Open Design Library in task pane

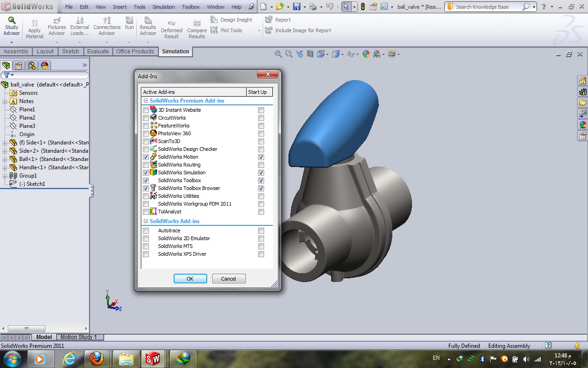(x=582, y=92)
